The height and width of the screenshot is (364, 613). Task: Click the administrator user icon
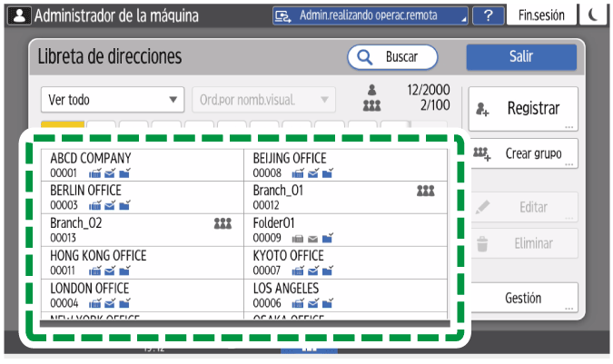[17, 15]
